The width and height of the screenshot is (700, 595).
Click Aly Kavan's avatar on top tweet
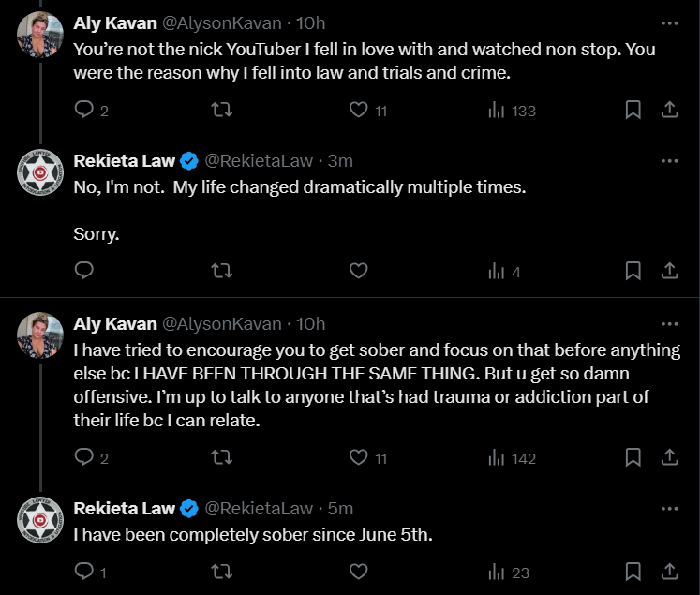coord(40,35)
